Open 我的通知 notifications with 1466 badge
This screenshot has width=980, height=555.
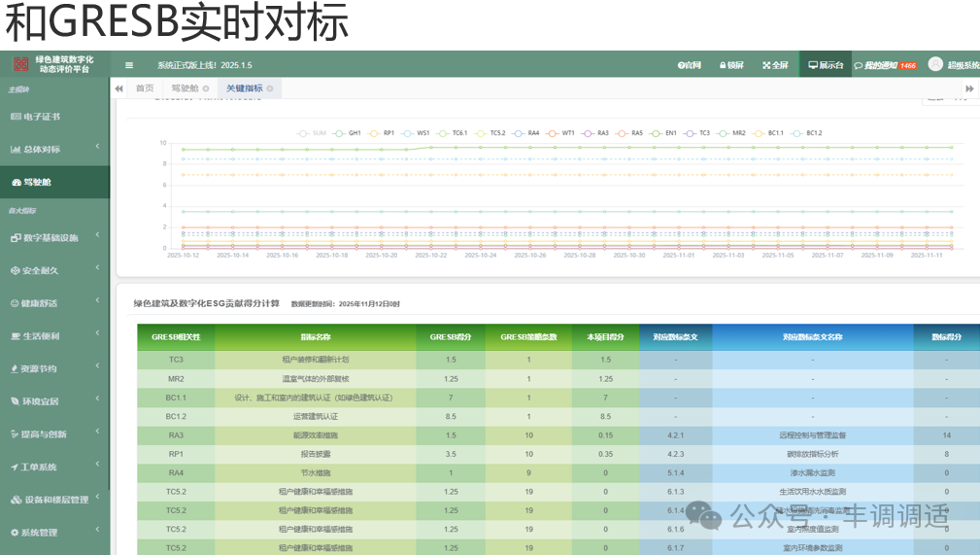tap(884, 65)
